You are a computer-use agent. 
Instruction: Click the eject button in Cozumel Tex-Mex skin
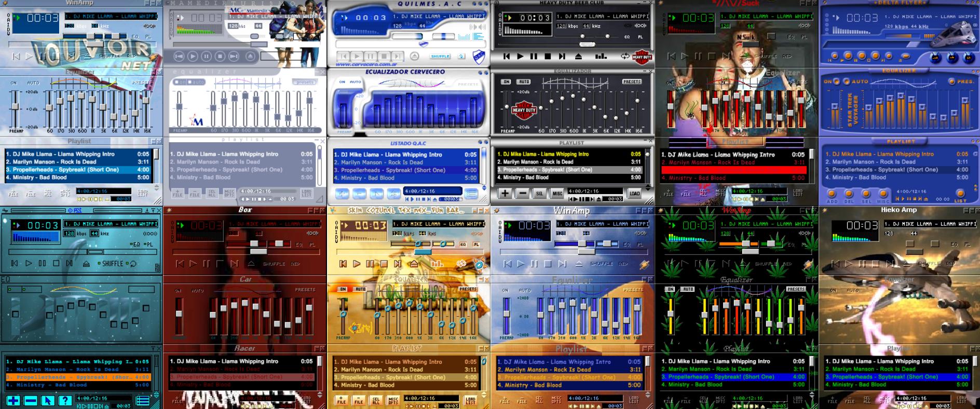coord(414,264)
